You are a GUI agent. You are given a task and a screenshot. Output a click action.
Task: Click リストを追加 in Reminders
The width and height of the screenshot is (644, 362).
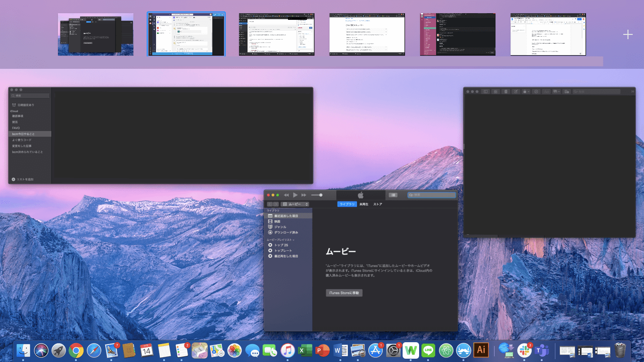(x=23, y=180)
